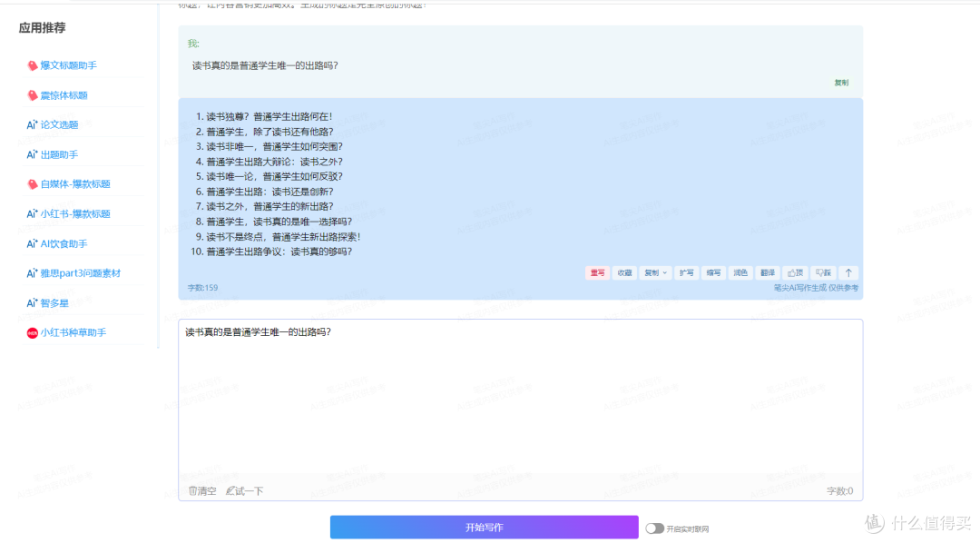Click 收藏 to save the response

[x=624, y=272]
